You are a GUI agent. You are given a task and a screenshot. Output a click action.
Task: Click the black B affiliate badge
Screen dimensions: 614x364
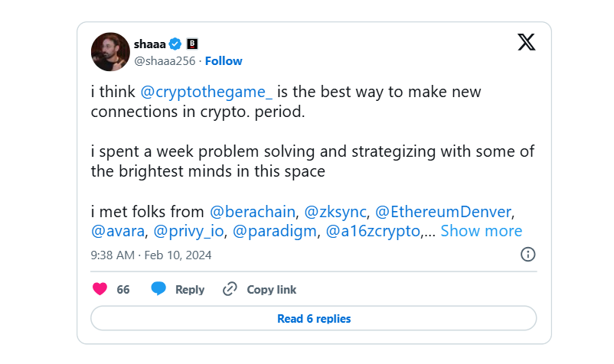[192, 44]
